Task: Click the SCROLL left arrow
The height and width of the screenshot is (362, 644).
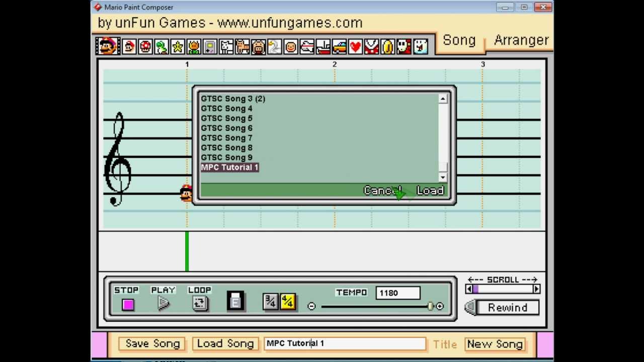Action: click(469, 289)
